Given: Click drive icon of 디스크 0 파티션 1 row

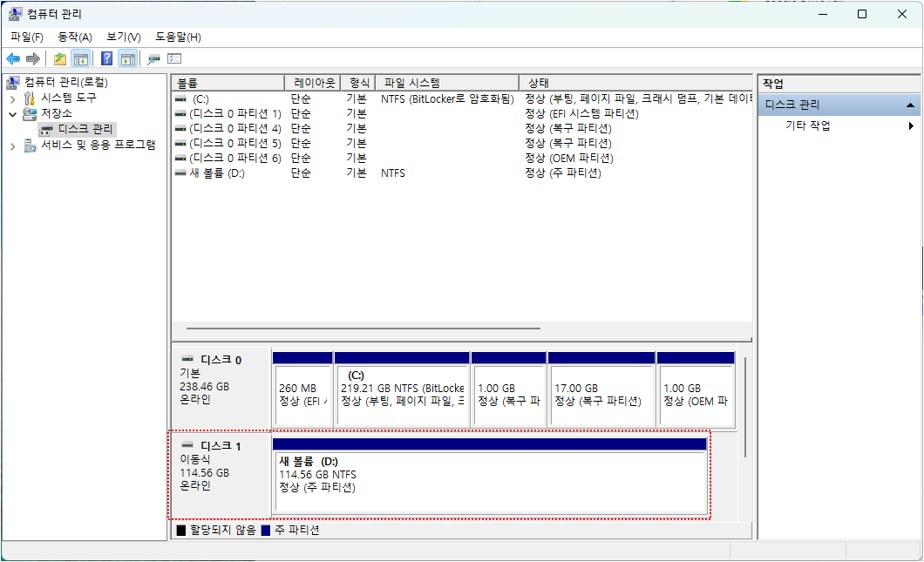Looking at the screenshot, I should coord(181,113).
